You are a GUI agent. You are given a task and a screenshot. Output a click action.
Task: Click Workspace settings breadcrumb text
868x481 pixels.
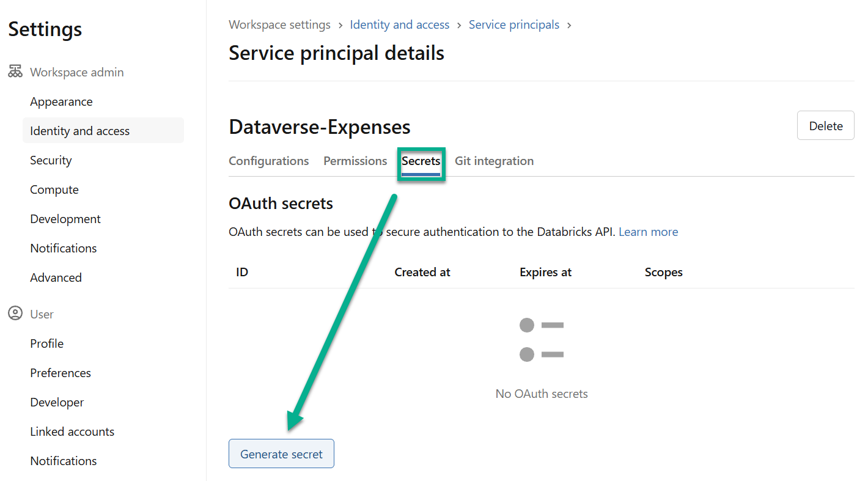(279, 24)
